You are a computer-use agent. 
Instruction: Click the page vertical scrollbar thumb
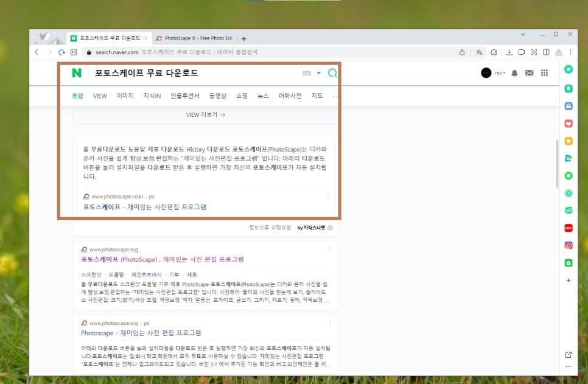click(557, 164)
